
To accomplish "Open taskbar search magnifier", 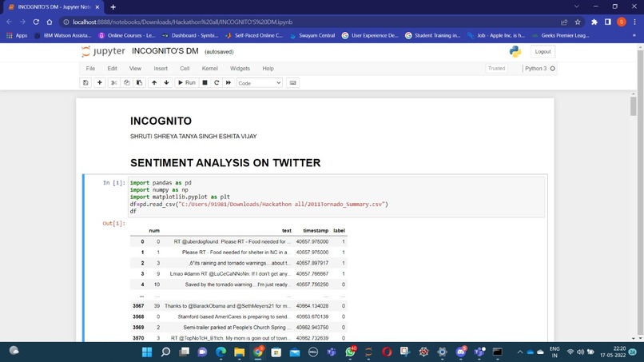I will (165, 352).
